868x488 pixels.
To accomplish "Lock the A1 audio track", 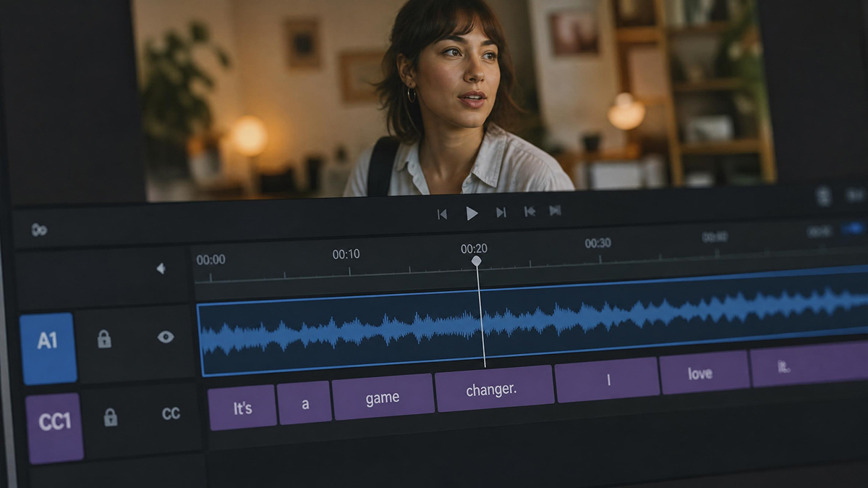I will pyautogui.click(x=104, y=338).
